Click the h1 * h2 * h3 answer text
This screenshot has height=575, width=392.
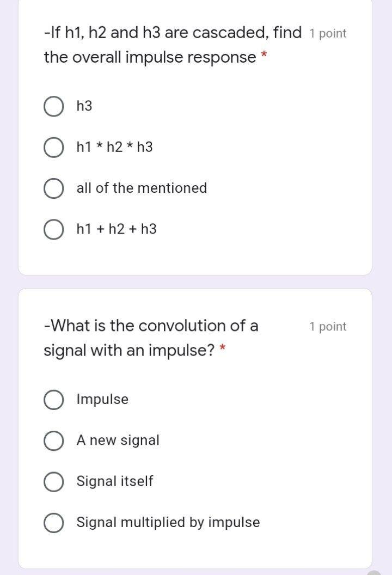pos(114,147)
